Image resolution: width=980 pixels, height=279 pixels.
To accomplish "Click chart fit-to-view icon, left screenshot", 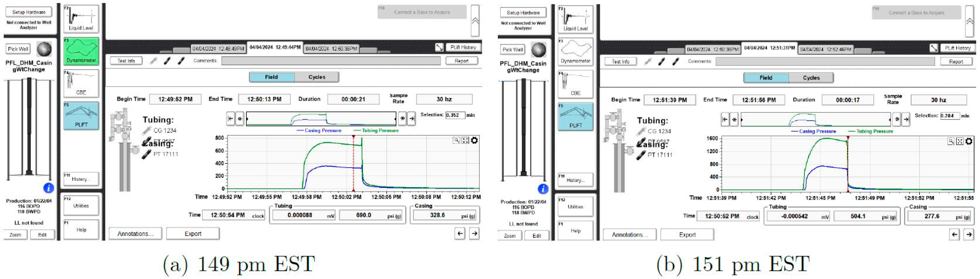I will pyautogui.click(x=465, y=140).
